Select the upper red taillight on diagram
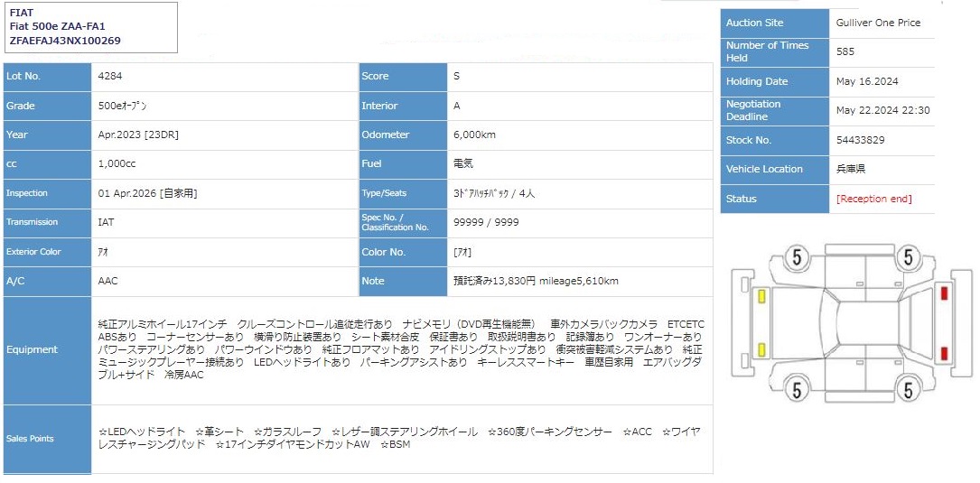 944,293
